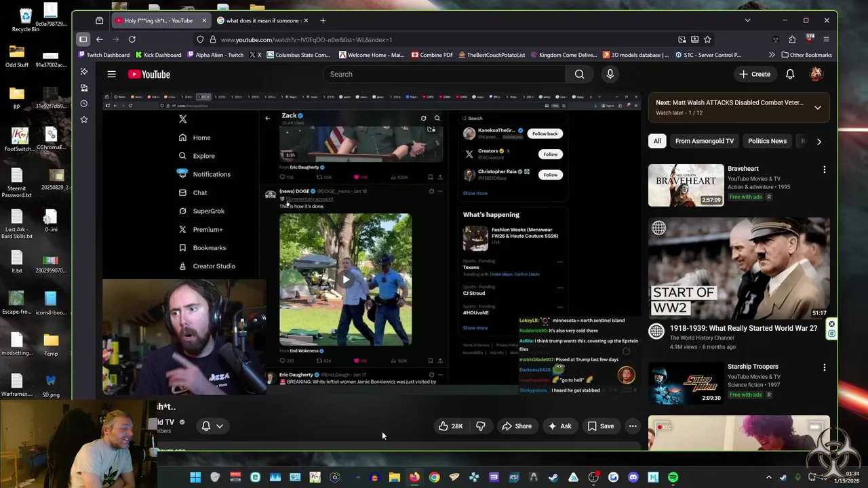Go to the YouTube home logo
Image resolution: width=868 pixels, height=488 pixels.
[x=149, y=74]
